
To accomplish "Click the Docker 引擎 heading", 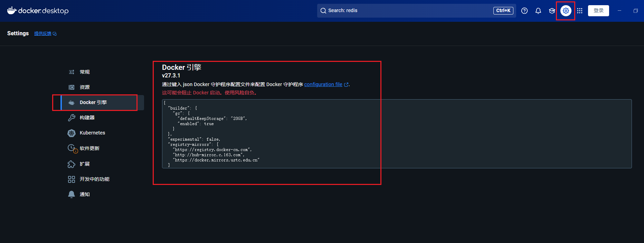I will tap(182, 67).
